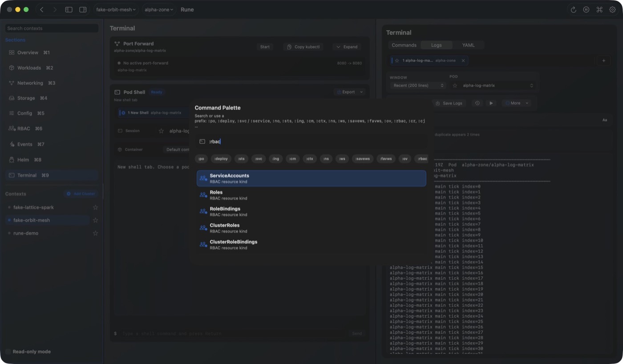Favorite the fake-orbit-mesh context star

(x=95, y=220)
